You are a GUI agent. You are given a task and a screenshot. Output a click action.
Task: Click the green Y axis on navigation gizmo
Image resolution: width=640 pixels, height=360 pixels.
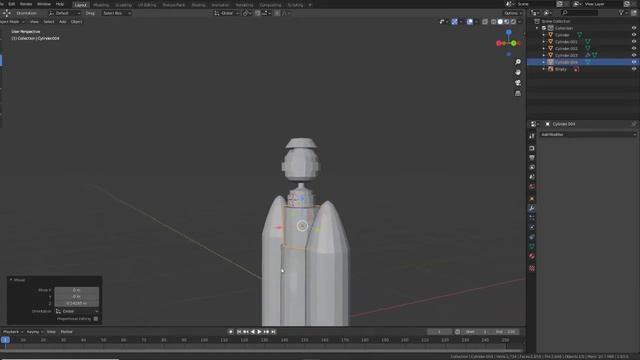point(513,43)
